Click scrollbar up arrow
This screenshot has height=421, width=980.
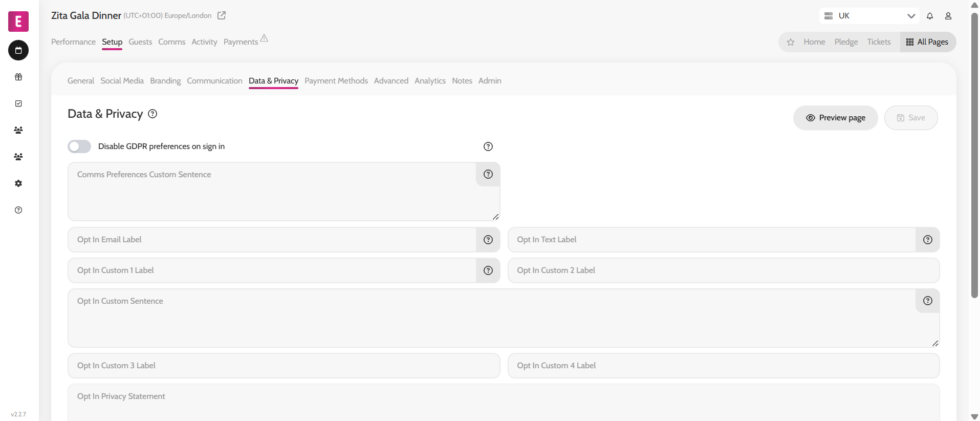[974, 5]
